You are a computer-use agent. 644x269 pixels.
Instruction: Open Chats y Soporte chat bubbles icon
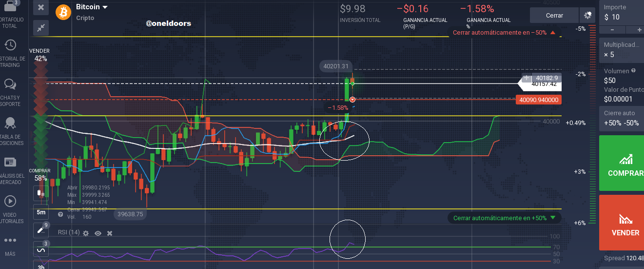(x=10, y=84)
